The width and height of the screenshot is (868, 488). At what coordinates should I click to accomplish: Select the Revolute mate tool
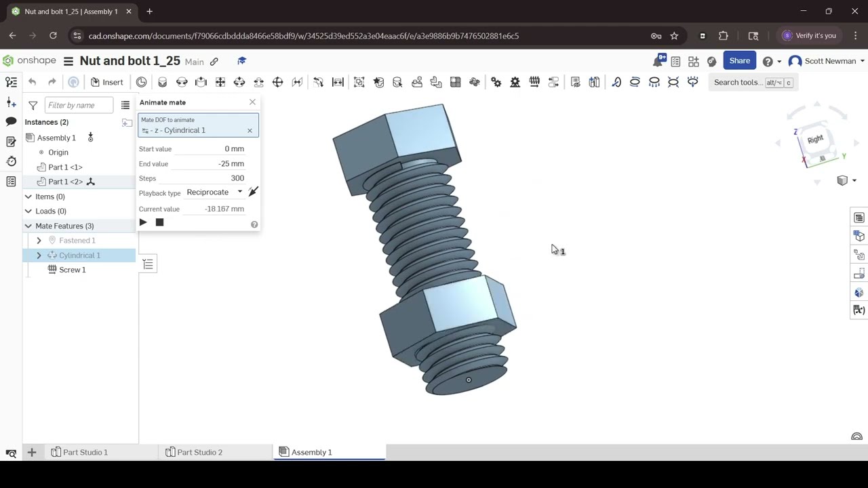[182, 82]
